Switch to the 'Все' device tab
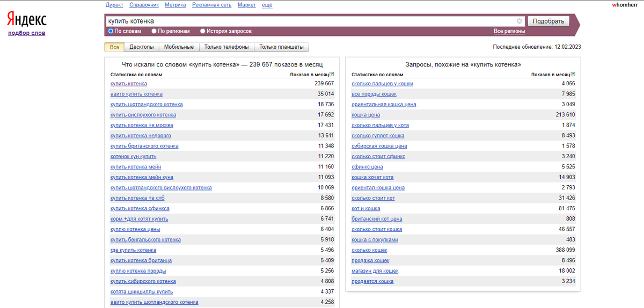The width and height of the screenshot is (644, 308). click(114, 47)
